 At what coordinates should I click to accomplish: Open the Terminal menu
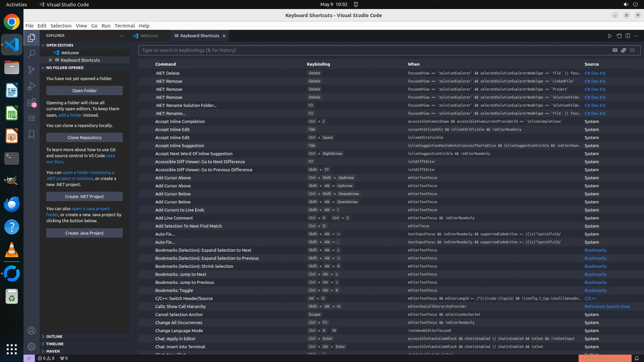(x=124, y=26)
